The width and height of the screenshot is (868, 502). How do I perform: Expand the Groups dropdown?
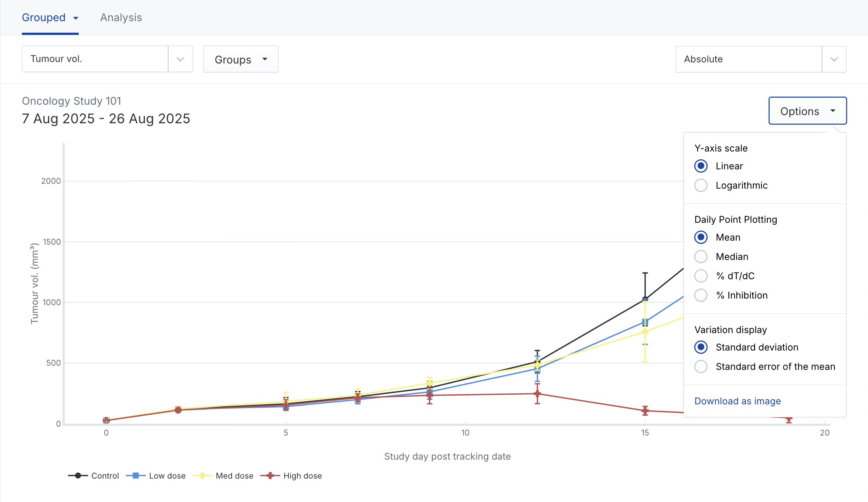(x=241, y=59)
